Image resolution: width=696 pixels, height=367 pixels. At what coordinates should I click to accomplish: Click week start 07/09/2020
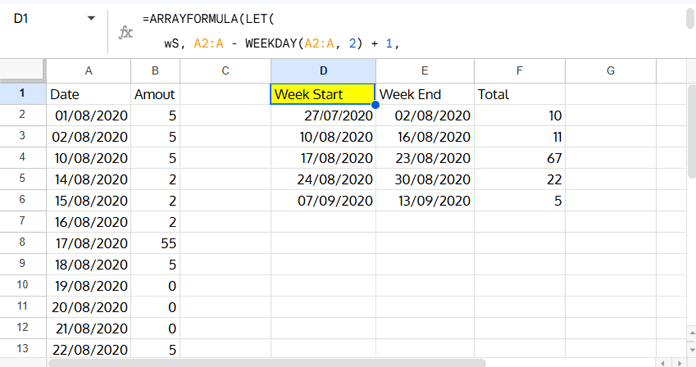coord(323,201)
